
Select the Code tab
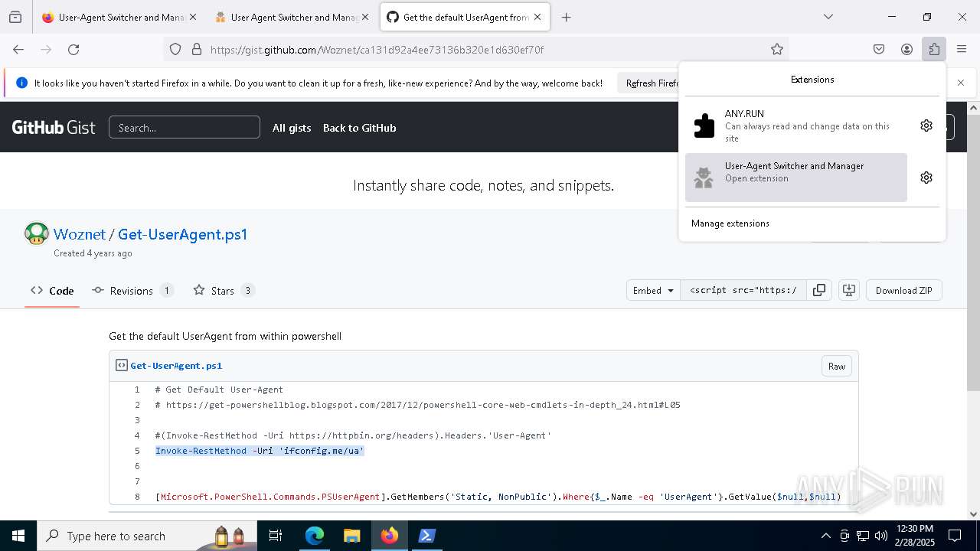(52, 291)
